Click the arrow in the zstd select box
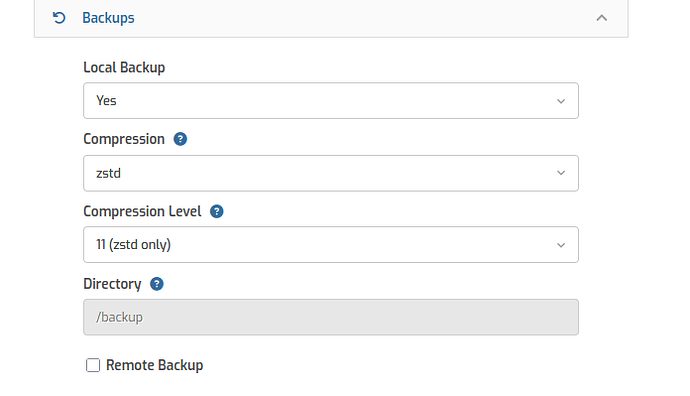The image size is (690, 396). tap(561, 173)
